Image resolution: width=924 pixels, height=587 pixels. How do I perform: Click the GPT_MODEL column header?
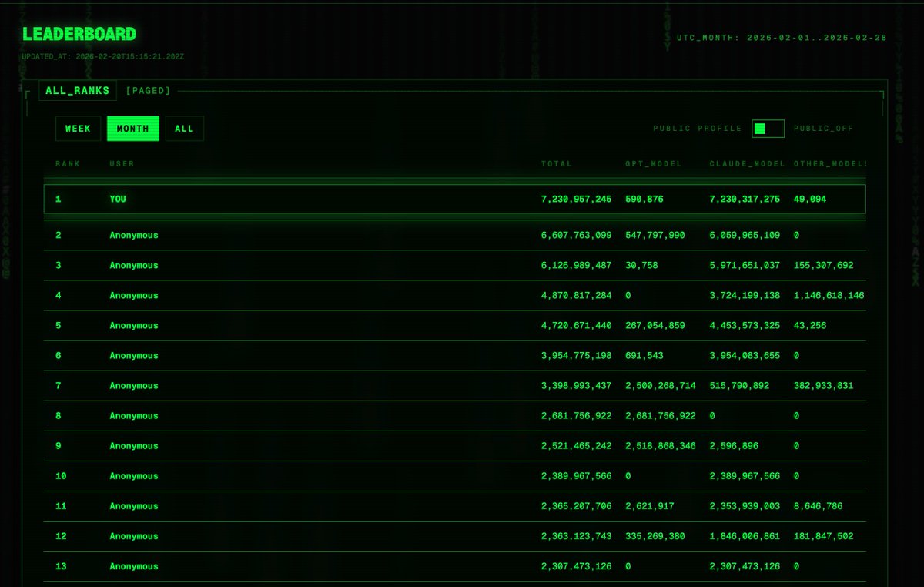pyautogui.click(x=654, y=164)
